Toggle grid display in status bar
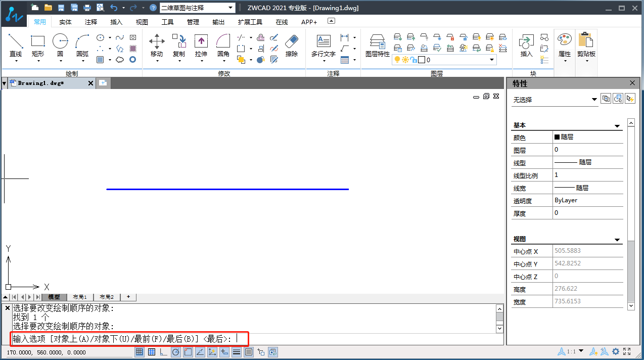Screen dimensions: 644x360 (x=151, y=352)
